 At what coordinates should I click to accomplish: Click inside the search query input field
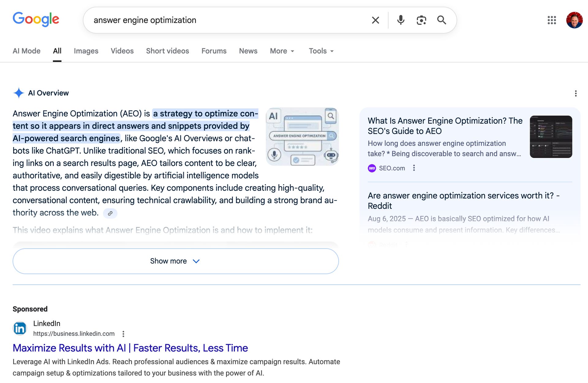(227, 20)
